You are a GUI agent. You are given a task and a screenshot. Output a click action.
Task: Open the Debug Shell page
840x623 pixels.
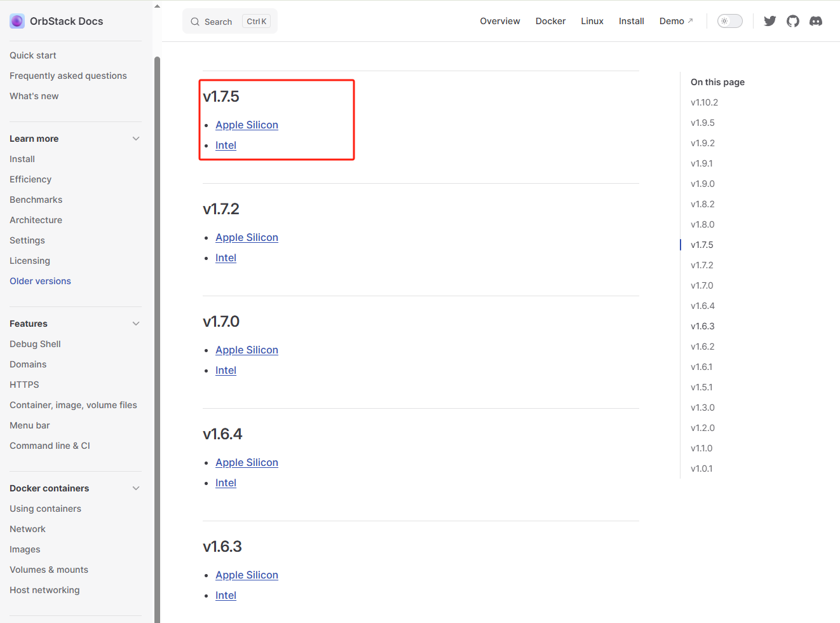tap(35, 344)
